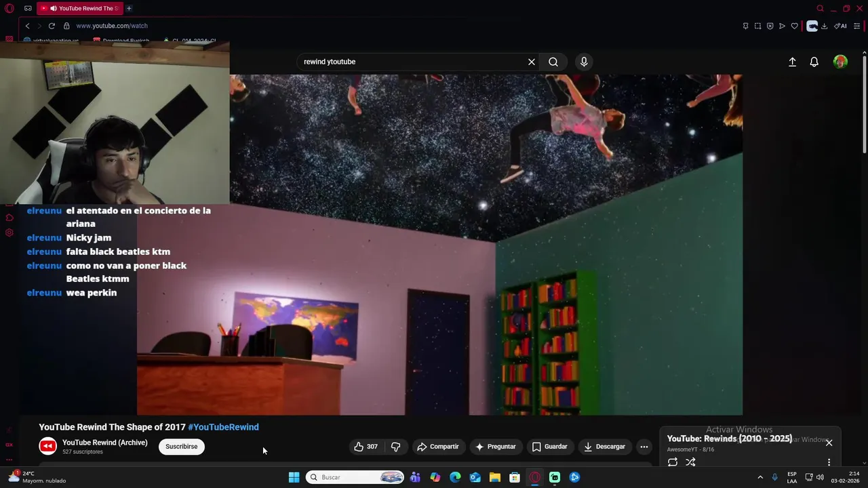This screenshot has height=488, width=868.
Task: Open the Windows Start menu
Action: [294, 477]
